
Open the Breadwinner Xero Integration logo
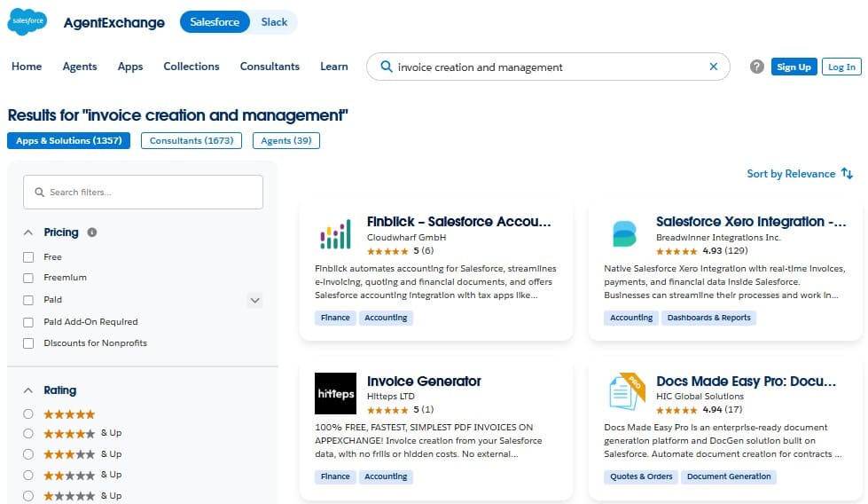(624, 233)
